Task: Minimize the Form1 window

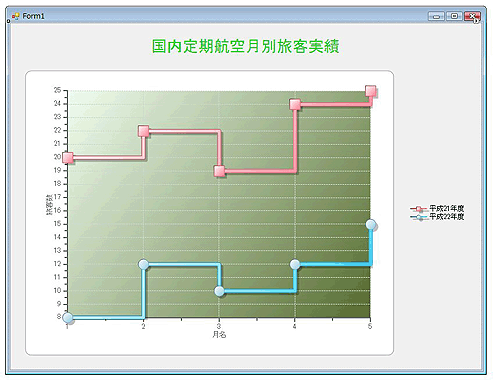Action: click(x=436, y=16)
